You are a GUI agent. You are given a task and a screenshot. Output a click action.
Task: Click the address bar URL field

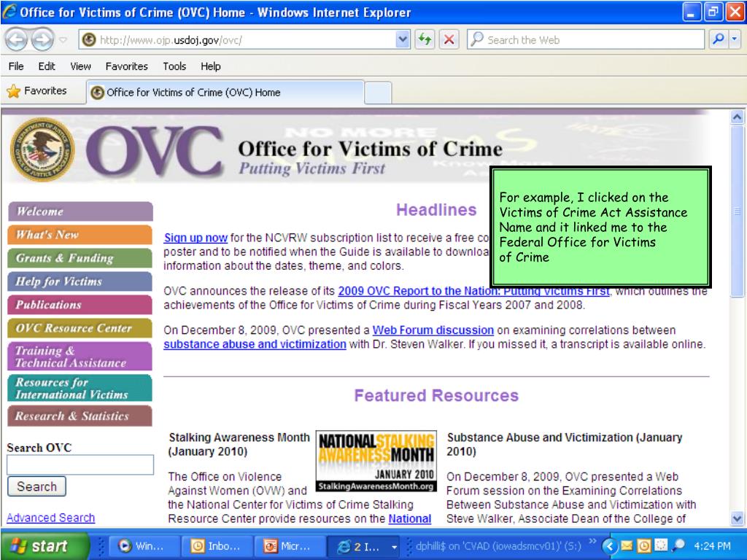237,40
